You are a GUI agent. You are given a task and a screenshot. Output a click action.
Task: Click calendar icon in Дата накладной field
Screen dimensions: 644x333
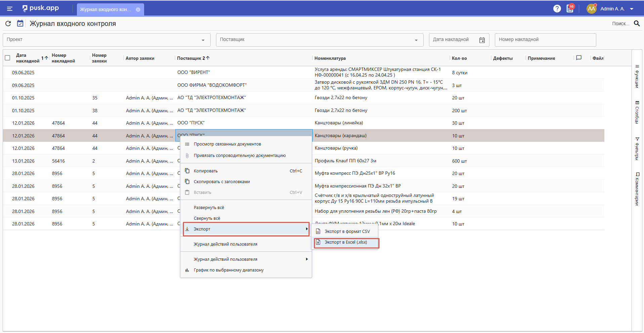click(482, 40)
